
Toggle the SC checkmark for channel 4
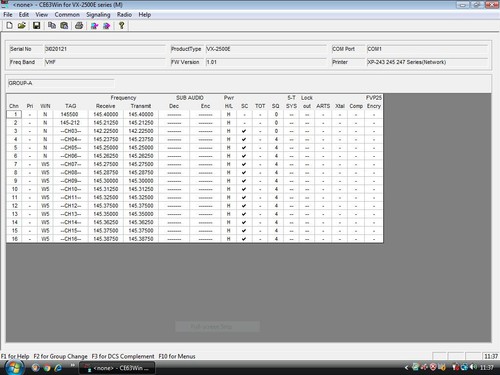[x=244, y=139]
